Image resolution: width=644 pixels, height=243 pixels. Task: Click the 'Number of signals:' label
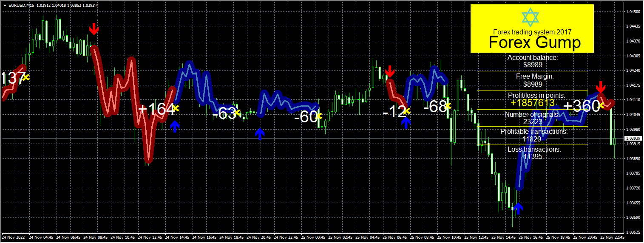[532, 114]
